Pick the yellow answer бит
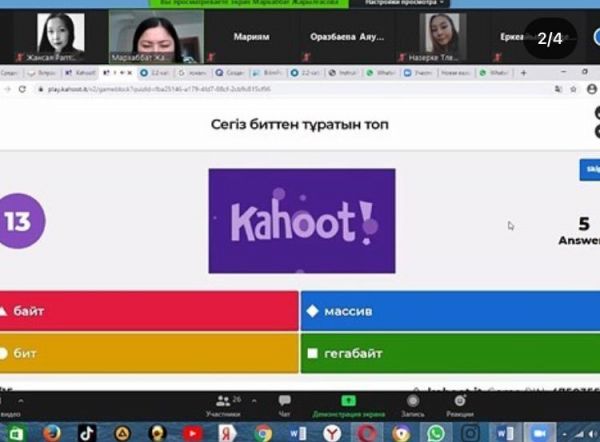This screenshot has width=600, height=442. (150, 353)
